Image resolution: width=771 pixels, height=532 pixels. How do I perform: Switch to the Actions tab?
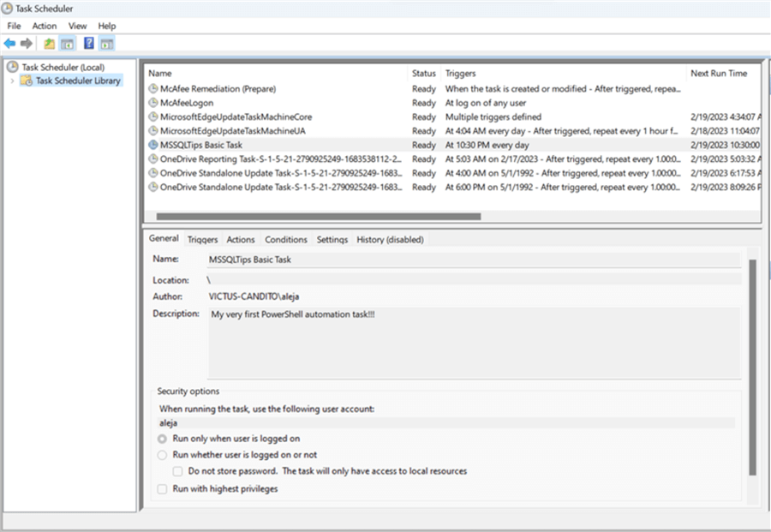tap(241, 240)
